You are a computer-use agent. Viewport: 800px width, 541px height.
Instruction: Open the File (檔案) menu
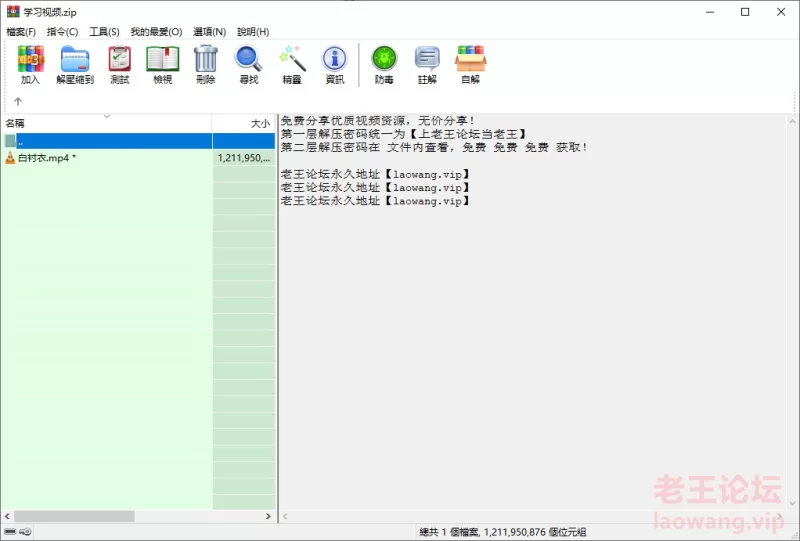(21, 32)
